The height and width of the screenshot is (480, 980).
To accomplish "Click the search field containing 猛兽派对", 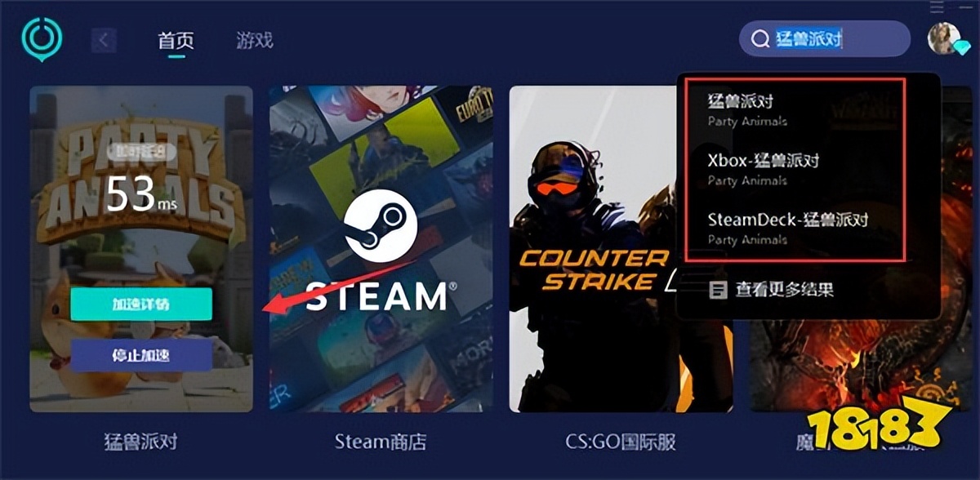I will point(825,39).
